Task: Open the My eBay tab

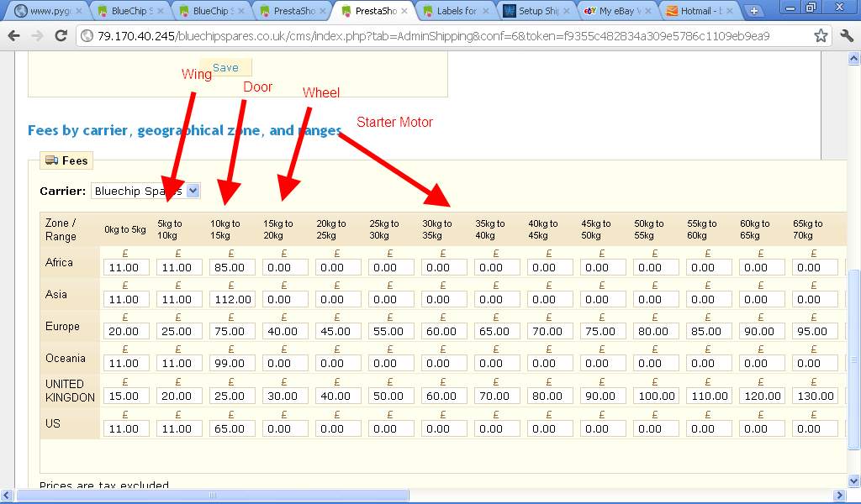Action: [x=617, y=11]
